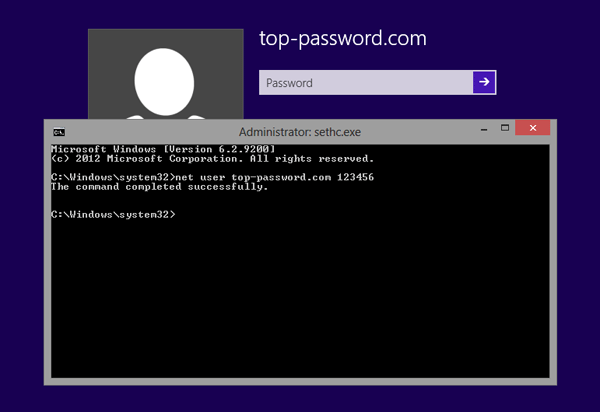Image resolution: width=600 pixels, height=412 pixels.
Task: Click the last C:\Windows\system32> prompt line
Action: [113, 215]
